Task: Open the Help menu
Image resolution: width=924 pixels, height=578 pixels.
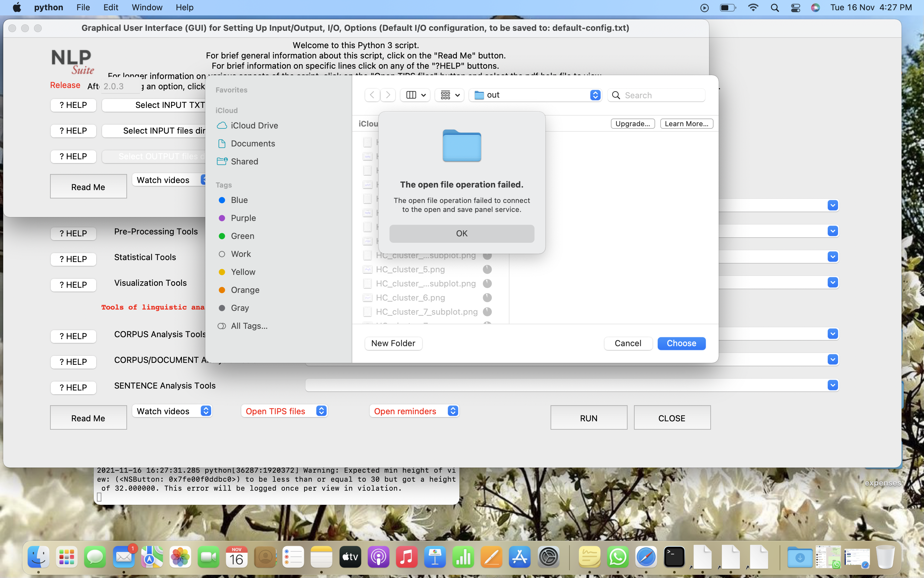Action: [x=184, y=7]
